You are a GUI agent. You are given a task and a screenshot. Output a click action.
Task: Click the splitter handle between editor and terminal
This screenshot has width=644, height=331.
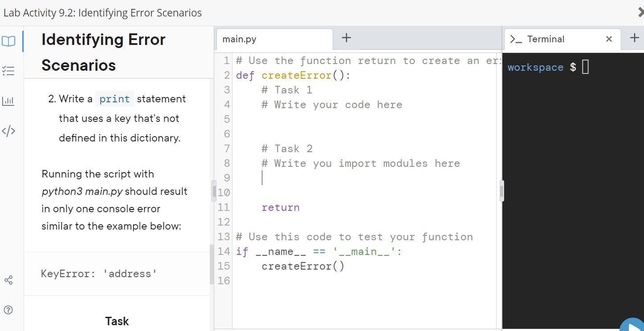502,191
